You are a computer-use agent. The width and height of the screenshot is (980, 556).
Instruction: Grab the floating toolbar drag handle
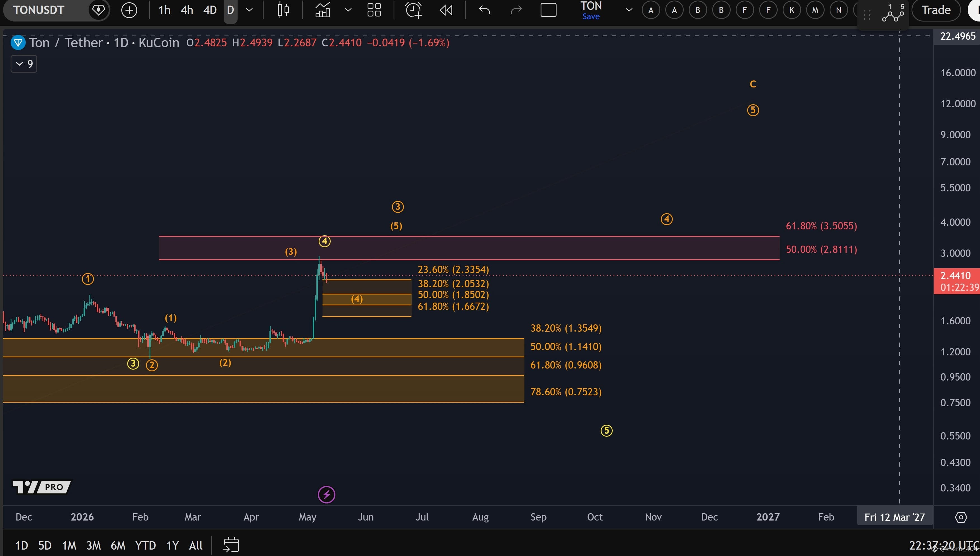[x=867, y=15]
